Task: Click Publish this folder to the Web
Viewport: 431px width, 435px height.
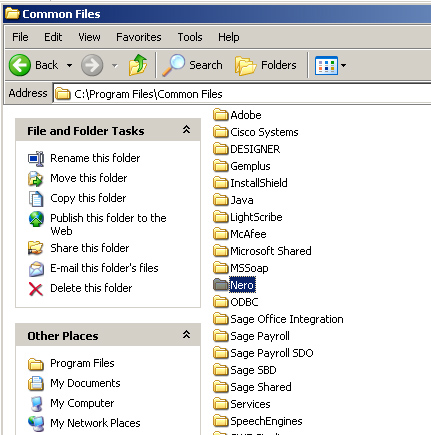Action: point(108,224)
